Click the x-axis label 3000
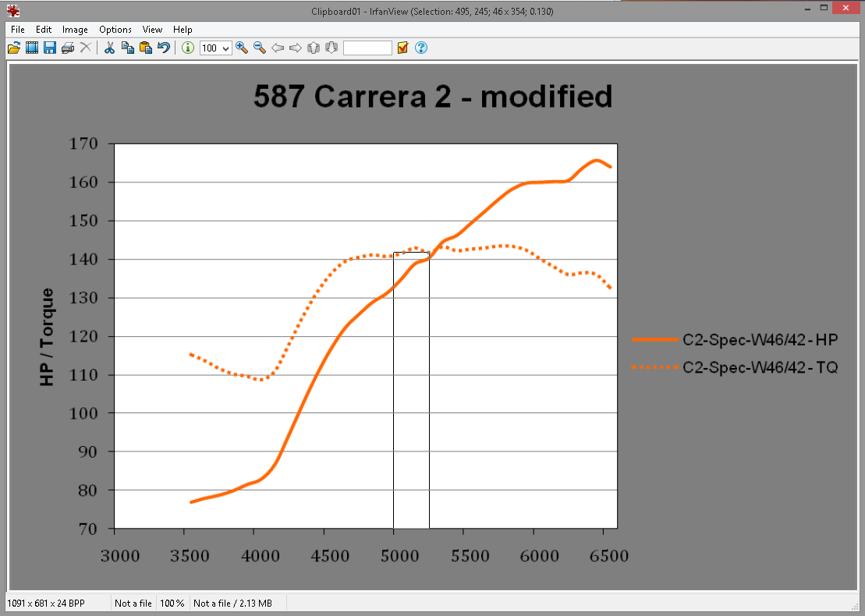 (x=120, y=556)
